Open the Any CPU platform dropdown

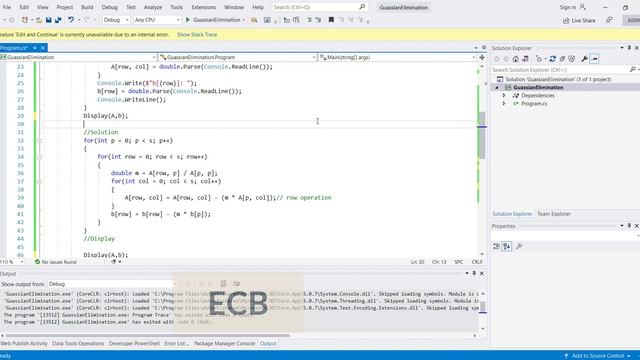click(157, 20)
